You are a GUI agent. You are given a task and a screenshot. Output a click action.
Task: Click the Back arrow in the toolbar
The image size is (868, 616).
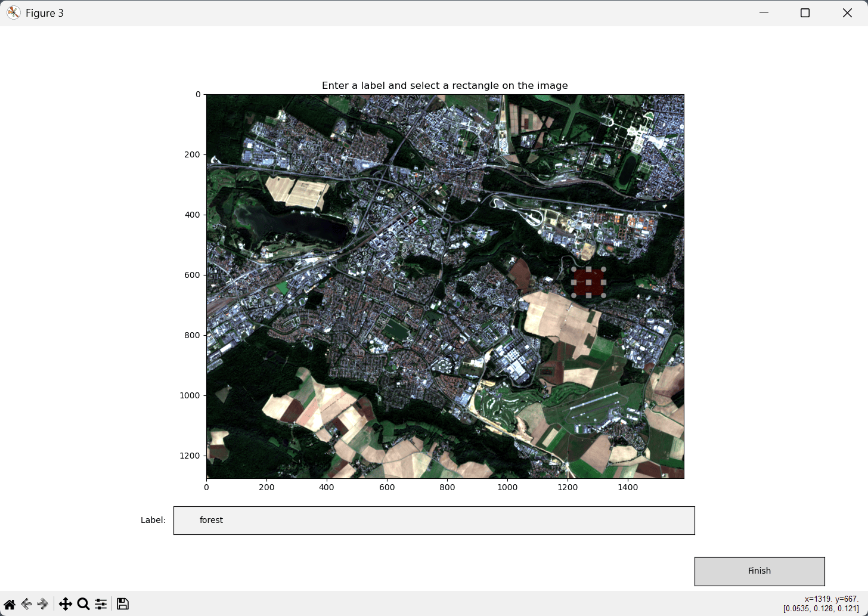(26, 604)
